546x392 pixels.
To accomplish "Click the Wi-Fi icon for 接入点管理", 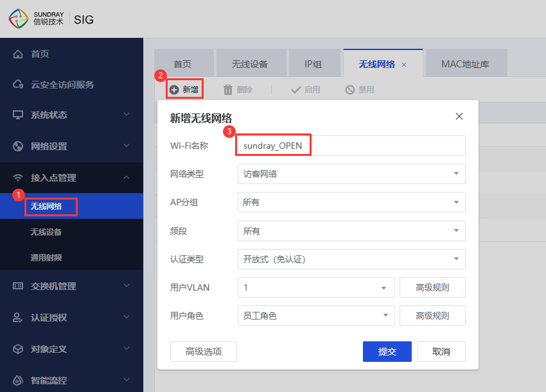I will click(18, 178).
